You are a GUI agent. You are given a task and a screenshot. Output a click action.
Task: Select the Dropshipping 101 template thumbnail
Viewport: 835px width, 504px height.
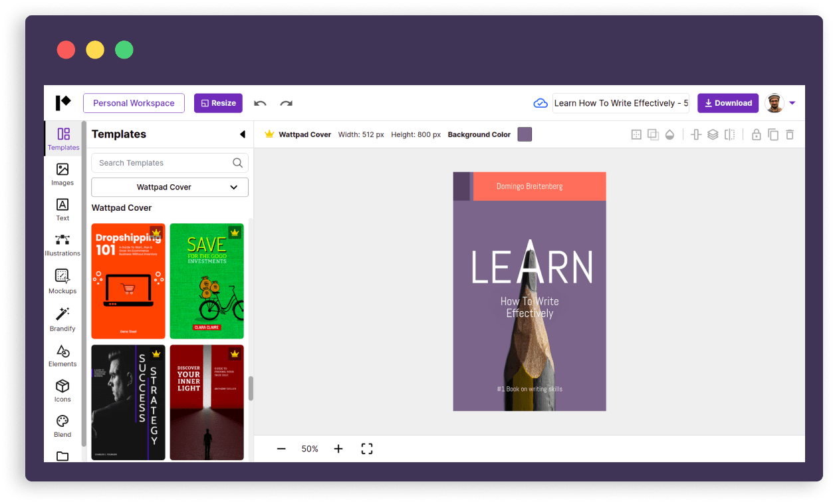pos(128,281)
